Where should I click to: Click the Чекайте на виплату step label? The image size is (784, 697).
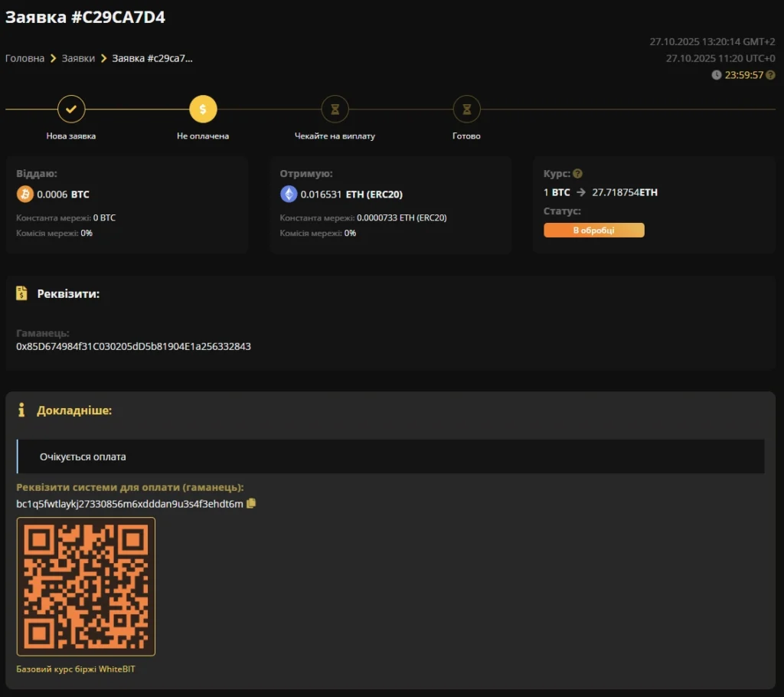click(x=335, y=136)
